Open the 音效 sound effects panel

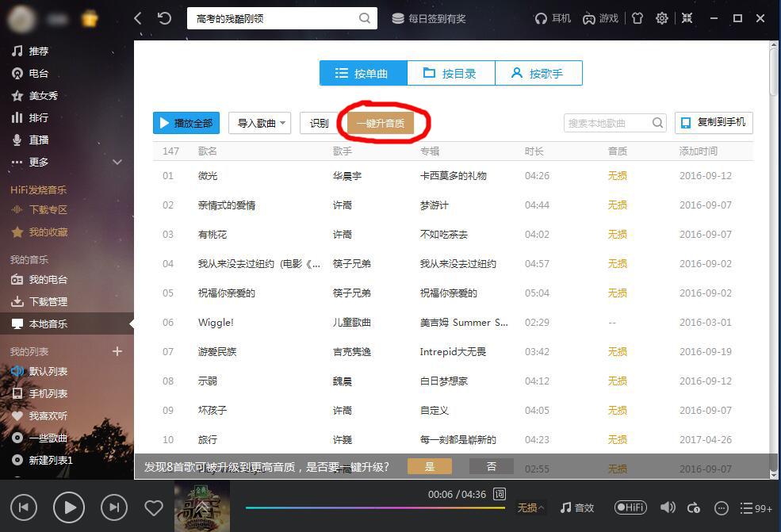click(x=576, y=507)
